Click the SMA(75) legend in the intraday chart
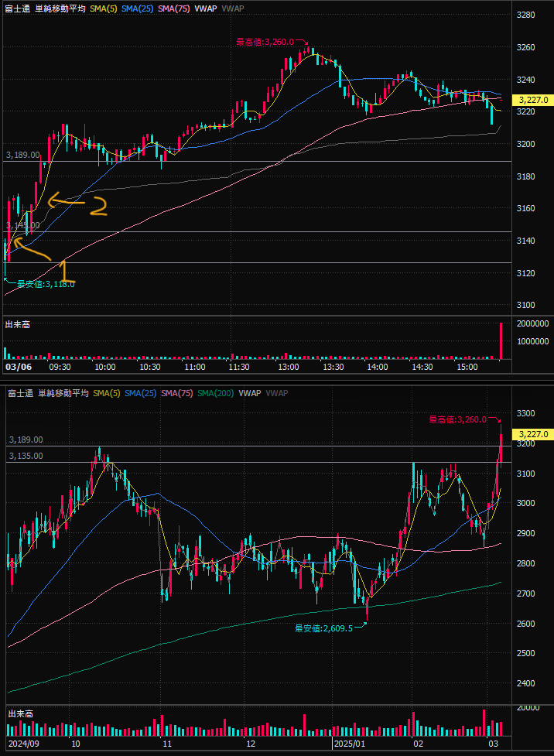Viewport: 554px width, 756px height. pos(173,9)
